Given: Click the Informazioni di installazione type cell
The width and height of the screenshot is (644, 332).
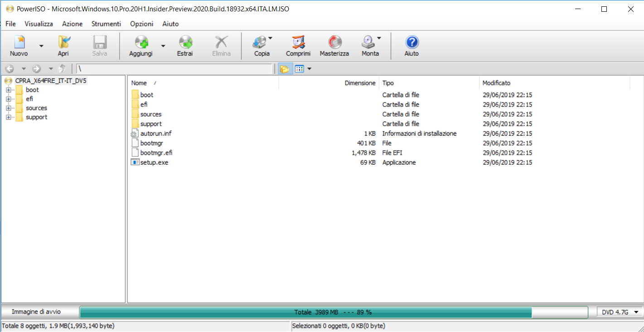Looking at the screenshot, I should [x=419, y=133].
